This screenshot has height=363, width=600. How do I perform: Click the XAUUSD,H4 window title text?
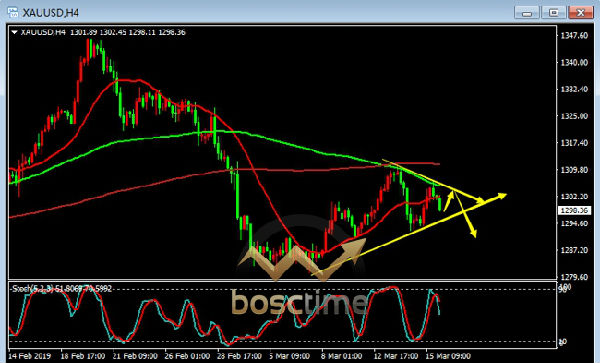pos(51,13)
